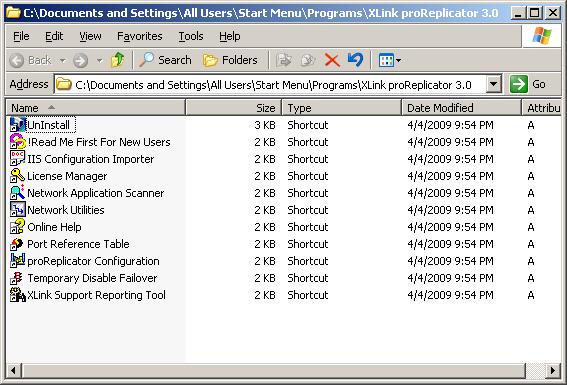The image size is (567, 385).
Task: Sort by the Type column header
Action: click(x=341, y=108)
